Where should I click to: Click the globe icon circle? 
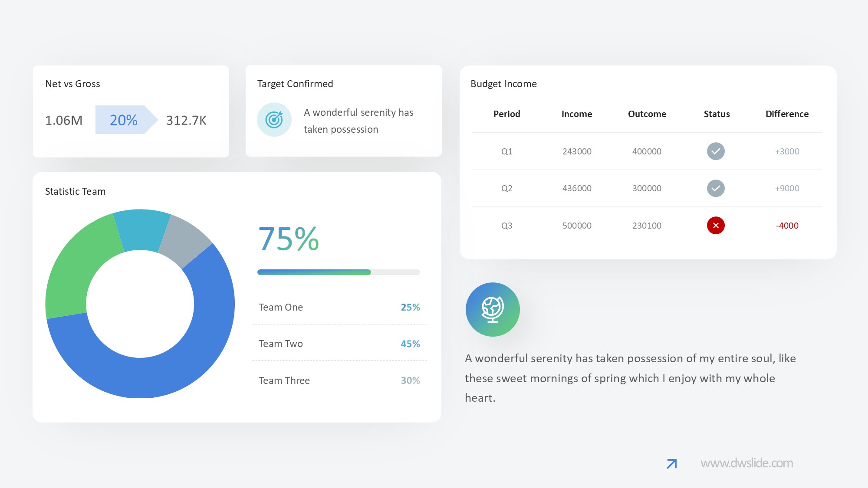point(493,309)
